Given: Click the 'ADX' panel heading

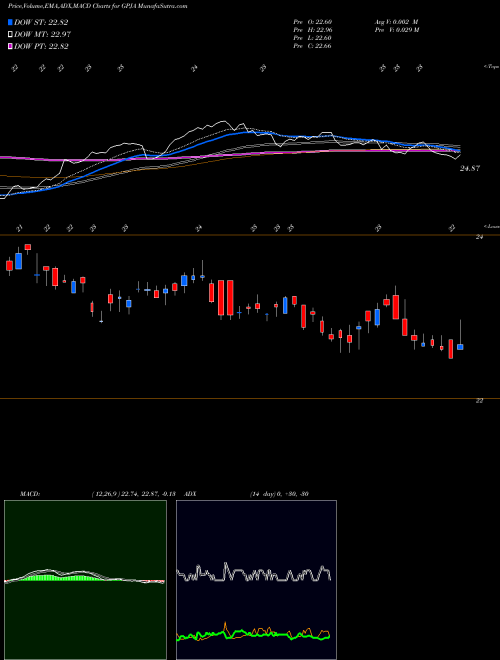Looking at the screenshot, I should click(x=191, y=494).
